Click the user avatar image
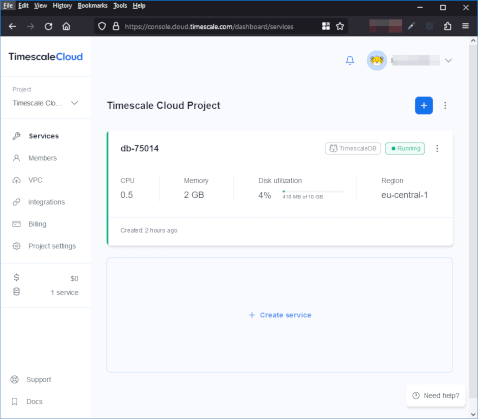This screenshot has height=419, width=478. [x=377, y=60]
